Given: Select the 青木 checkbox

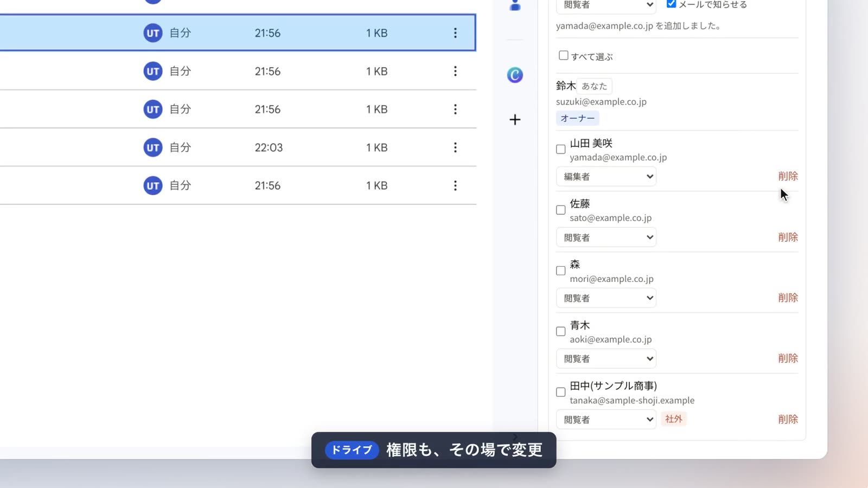Looking at the screenshot, I should tap(561, 331).
